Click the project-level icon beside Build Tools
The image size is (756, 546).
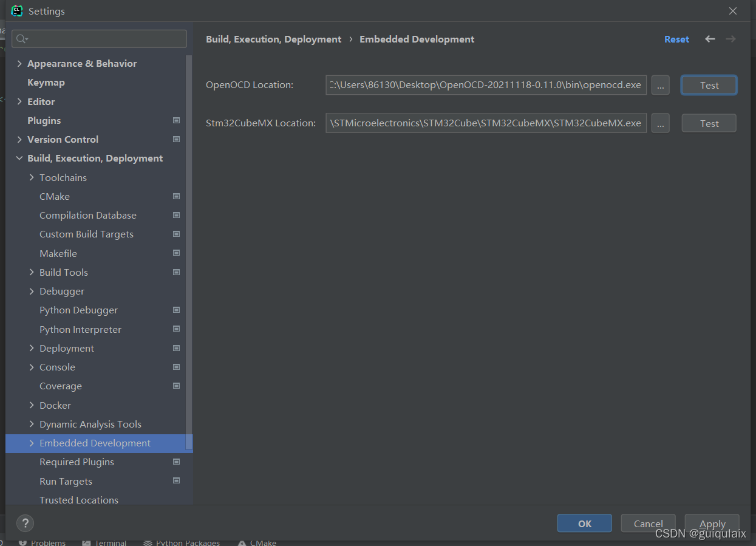(176, 272)
